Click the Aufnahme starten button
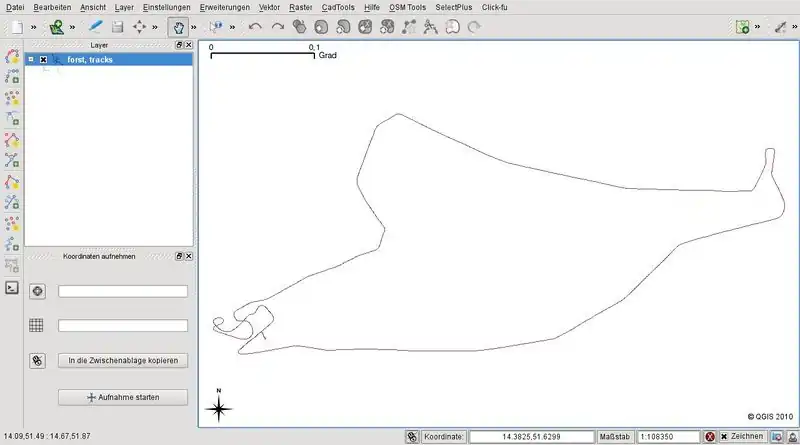The height and width of the screenshot is (445, 800). click(x=123, y=397)
